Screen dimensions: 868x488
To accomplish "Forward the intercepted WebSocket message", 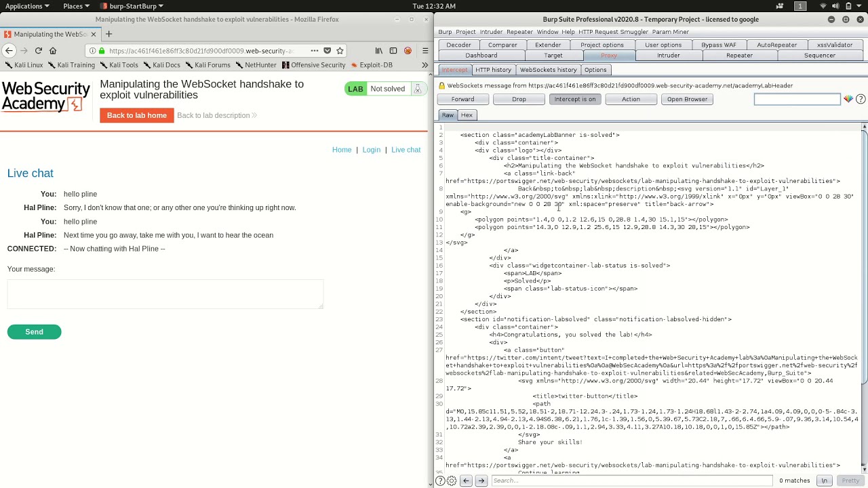I will (x=462, y=99).
